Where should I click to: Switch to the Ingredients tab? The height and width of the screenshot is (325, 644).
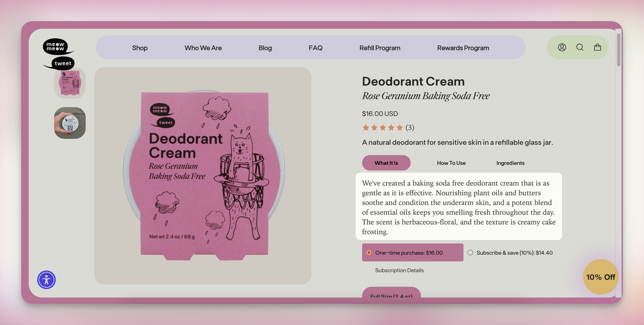[510, 163]
